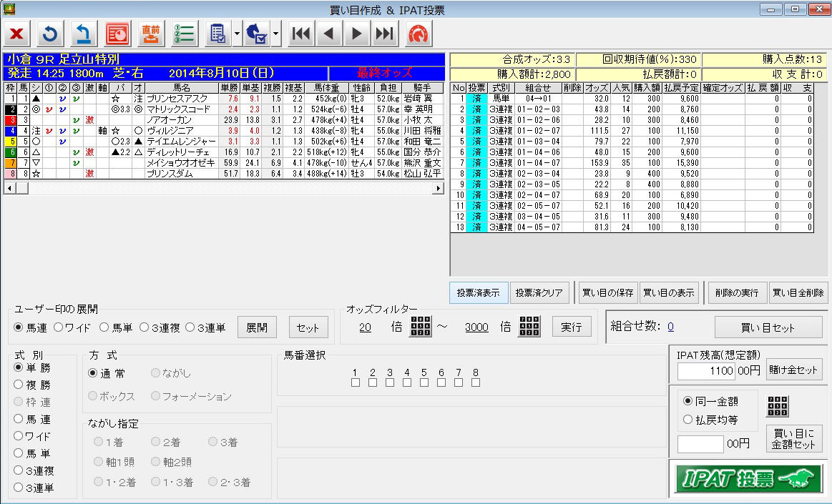Image resolution: width=832 pixels, height=504 pixels.
Task: Click the オッズ column header in bet list
Action: [x=597, y=88]
